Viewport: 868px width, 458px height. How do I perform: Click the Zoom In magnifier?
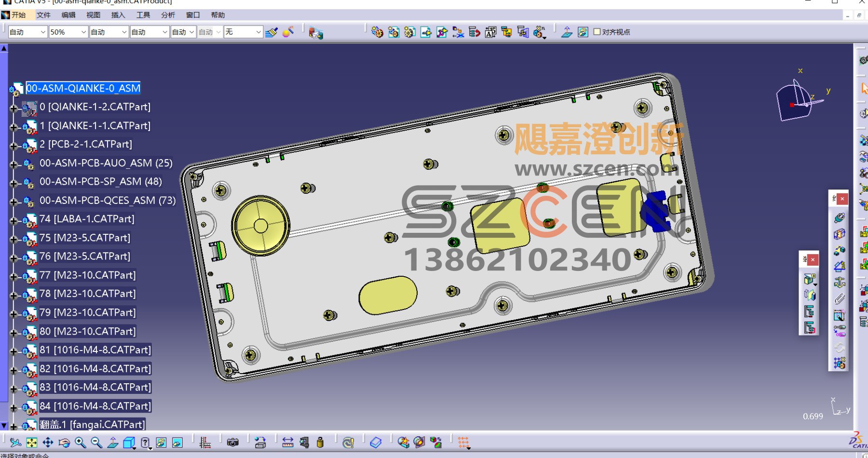tap(80, 443)
